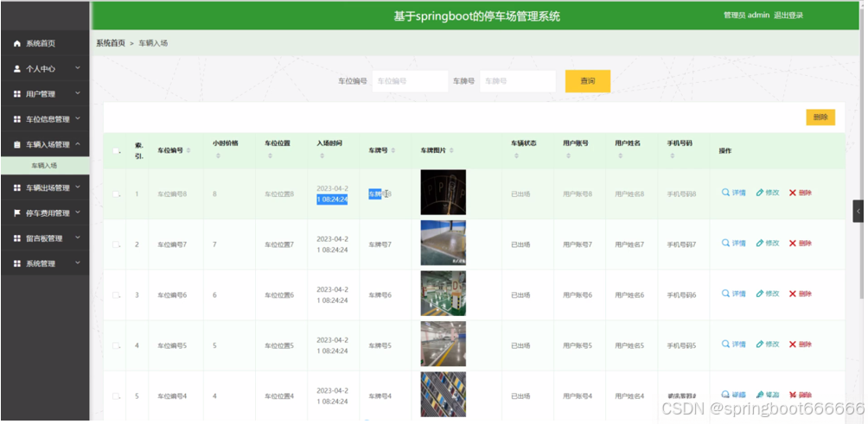Toggle the select-all checkbox in table header
Viewport: 868px width, 424px height.
coord(116,150)
